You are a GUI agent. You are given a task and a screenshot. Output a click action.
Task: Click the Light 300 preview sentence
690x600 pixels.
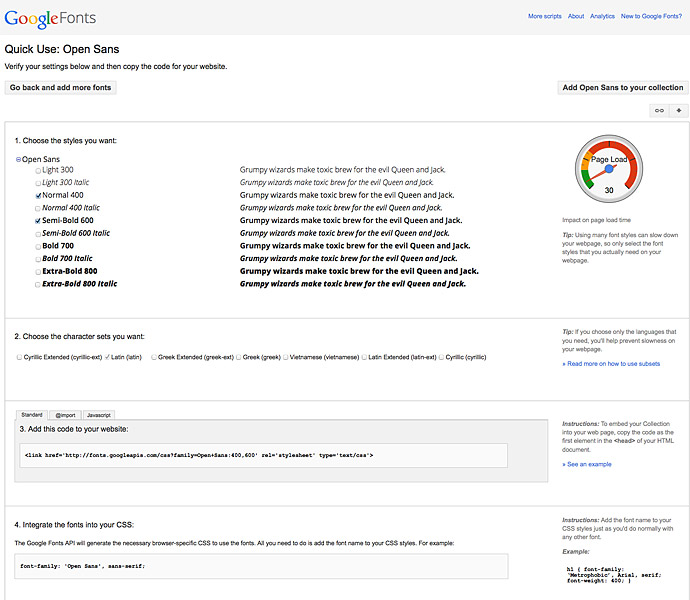(x=343, y=170)
